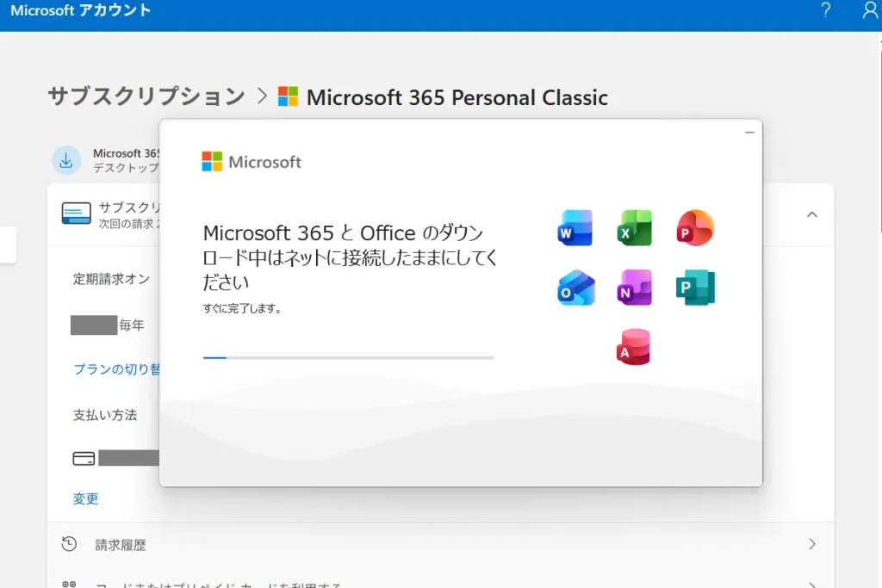Click the Microsoft アカウント header title
Viewport: 882px width, 588px height.
81,10
